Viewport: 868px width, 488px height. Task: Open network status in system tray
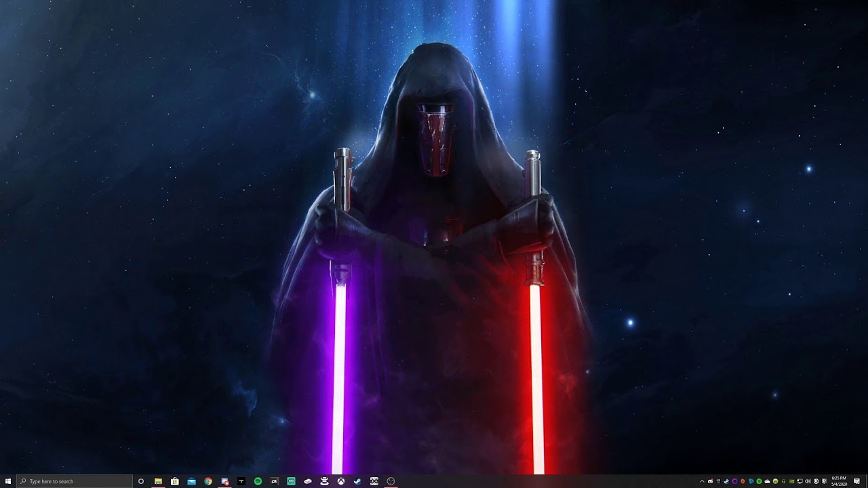[x=800, y=481]
